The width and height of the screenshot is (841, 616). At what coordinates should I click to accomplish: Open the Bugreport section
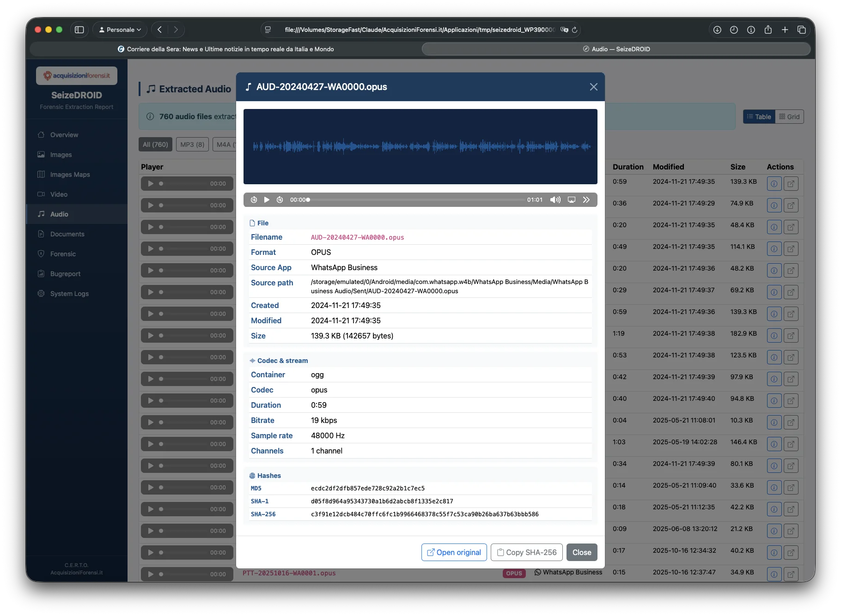pos(65,273)
